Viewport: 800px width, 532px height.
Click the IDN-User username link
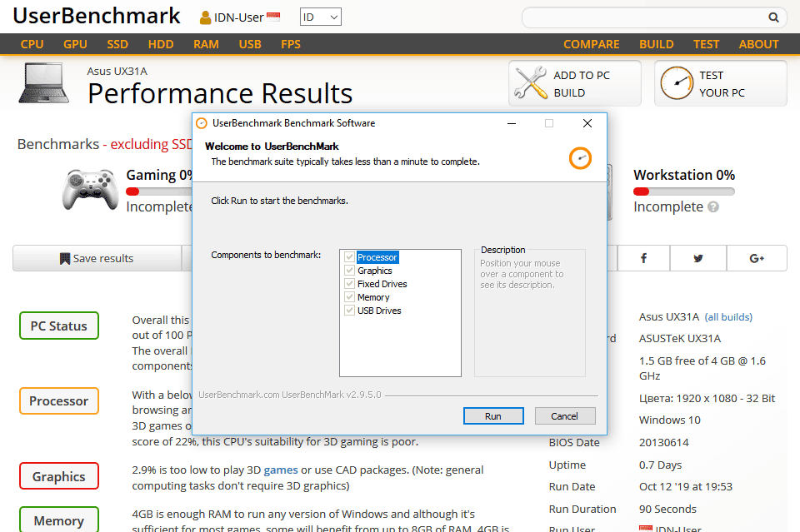[x=238, y=17]
